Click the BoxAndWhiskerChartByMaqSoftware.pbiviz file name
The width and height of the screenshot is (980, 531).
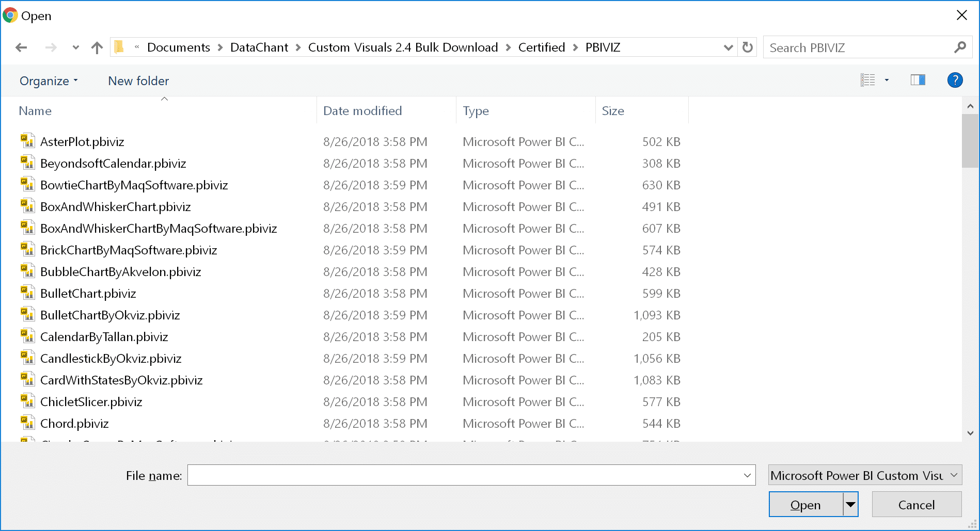(159, 229)
